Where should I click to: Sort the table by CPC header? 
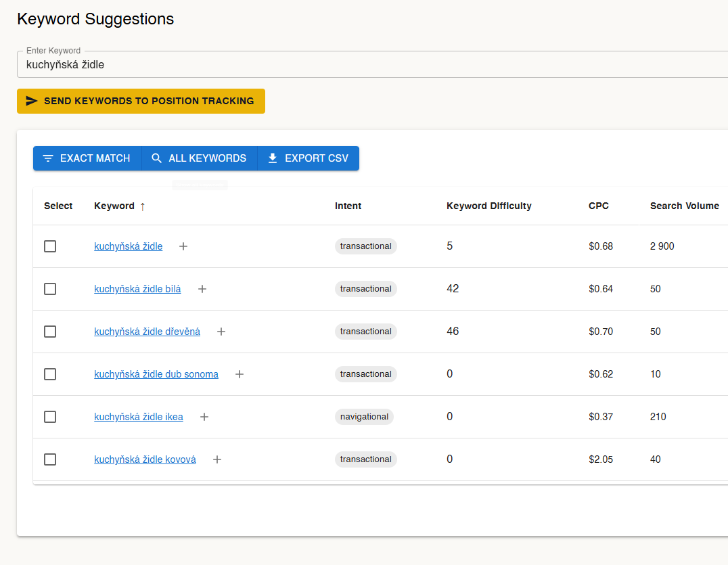[x=598, y=206]
